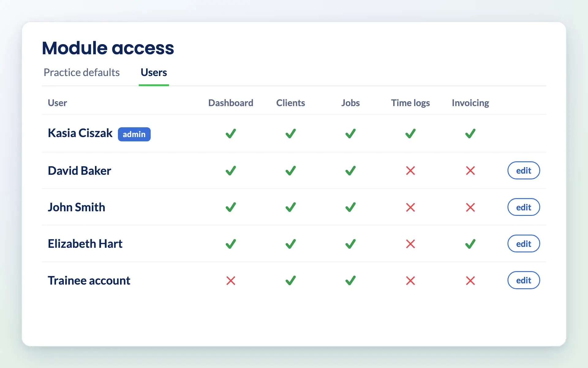Select the John Smith user name

tap(76, 207)
